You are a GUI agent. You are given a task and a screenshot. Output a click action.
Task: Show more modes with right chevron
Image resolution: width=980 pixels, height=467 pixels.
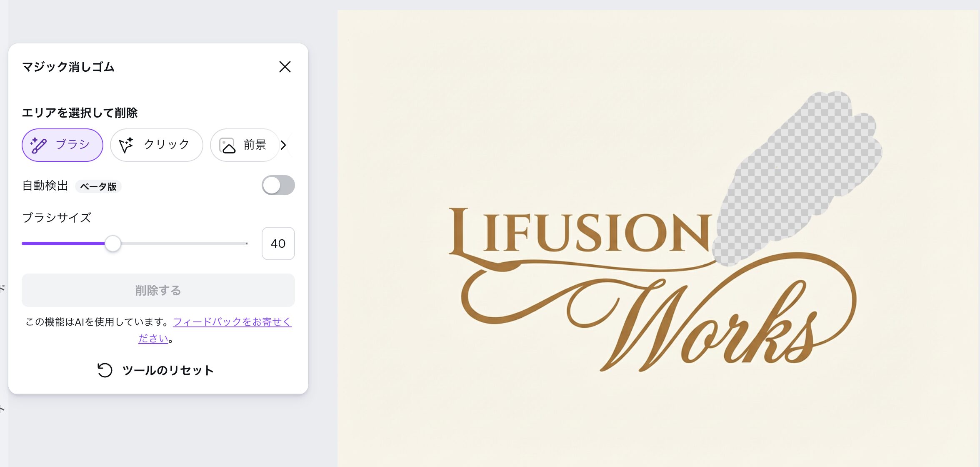283,145
